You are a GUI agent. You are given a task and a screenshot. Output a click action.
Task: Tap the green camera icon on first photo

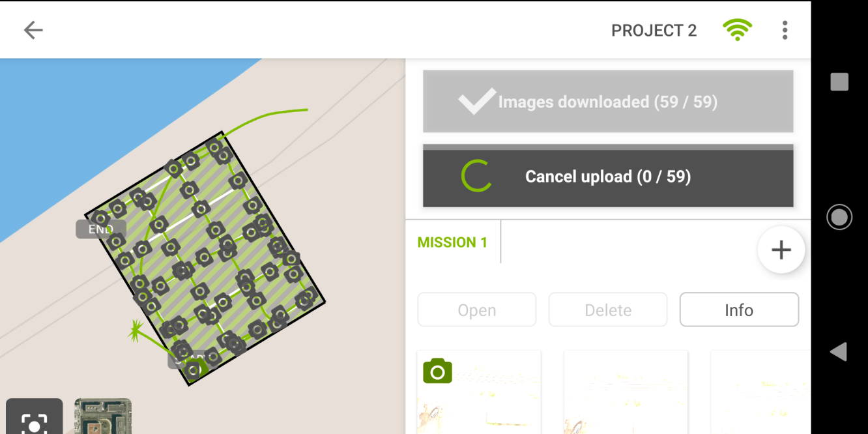[437, 371]
